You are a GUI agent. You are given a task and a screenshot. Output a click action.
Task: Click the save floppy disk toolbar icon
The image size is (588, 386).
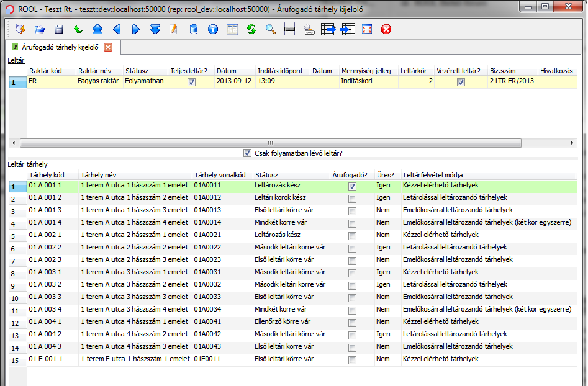(59, 29)
